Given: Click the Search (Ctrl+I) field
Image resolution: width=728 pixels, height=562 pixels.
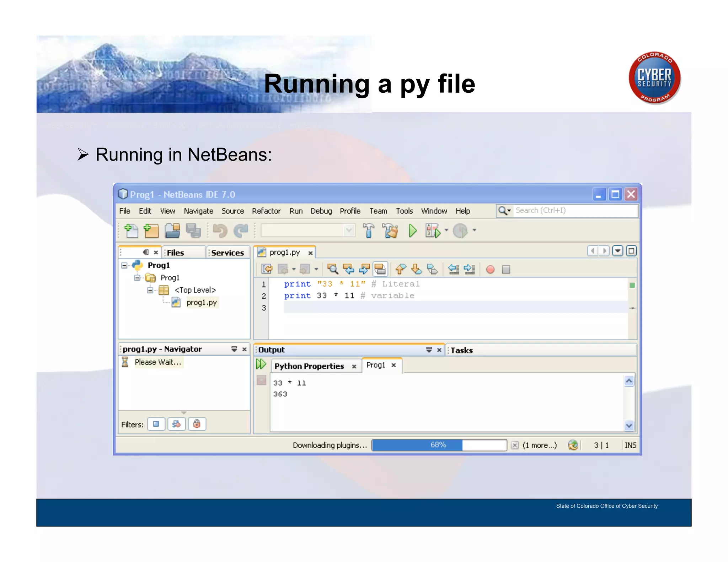Looking at the screenshot, I should coord(576,210).
